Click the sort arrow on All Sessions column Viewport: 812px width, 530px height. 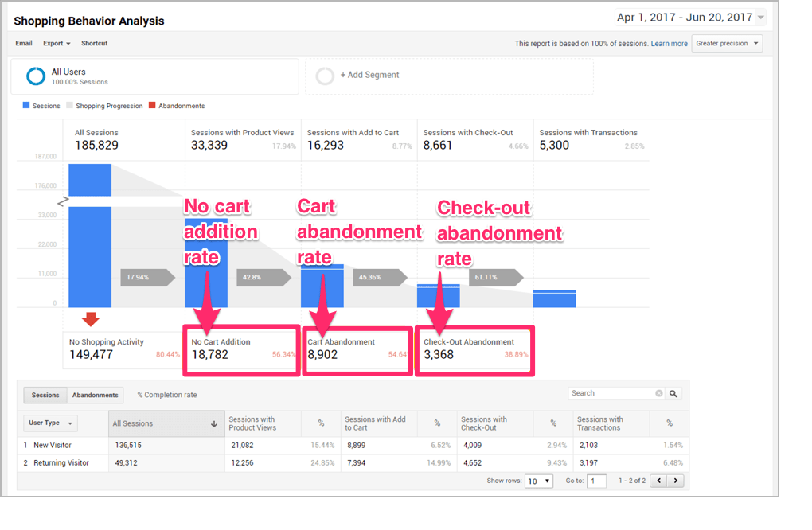213,423
